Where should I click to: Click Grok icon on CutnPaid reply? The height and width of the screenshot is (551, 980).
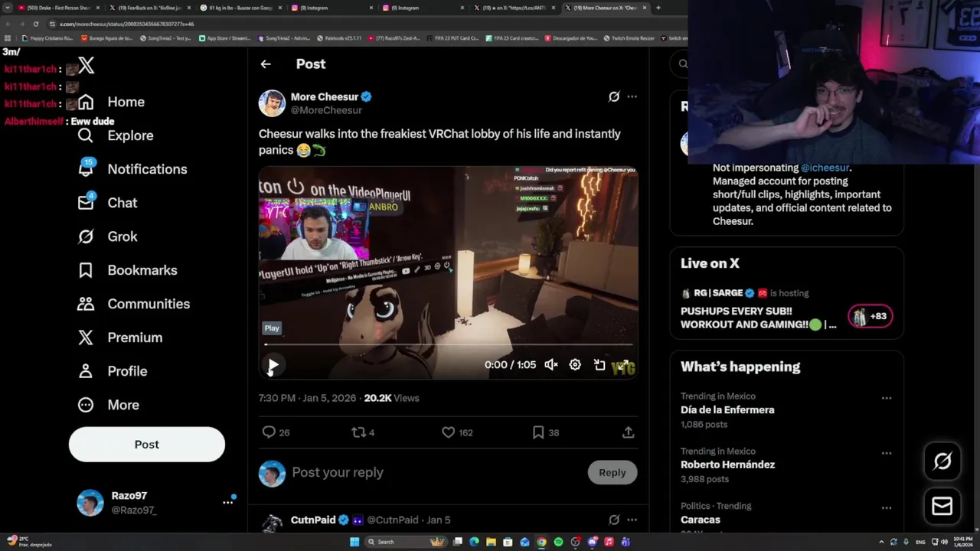[614, 520]
